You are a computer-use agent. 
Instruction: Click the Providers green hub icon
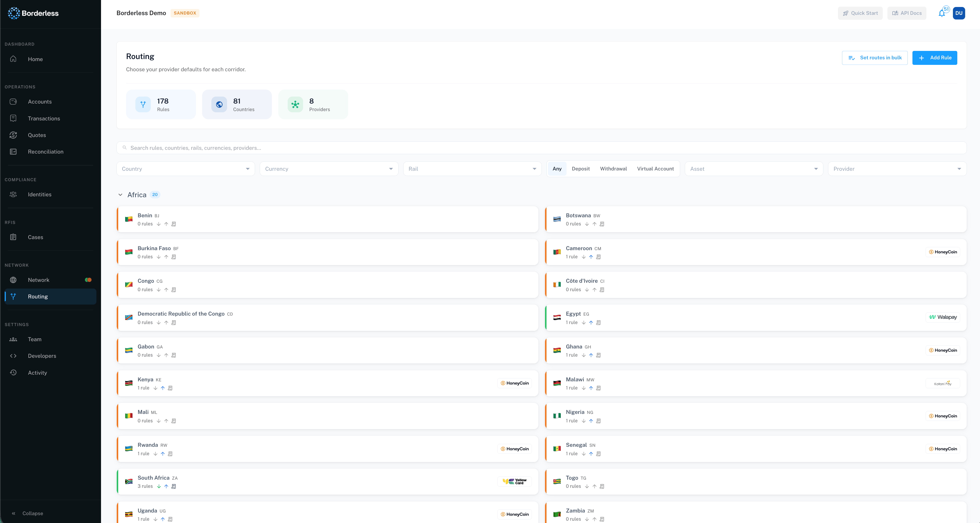295,104
